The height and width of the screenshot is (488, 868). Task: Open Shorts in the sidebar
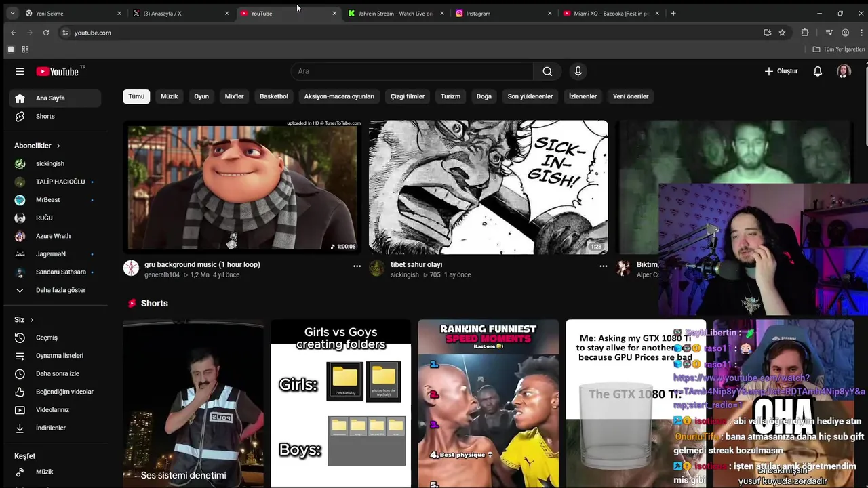pyautogui.click(x=55, y=116)
